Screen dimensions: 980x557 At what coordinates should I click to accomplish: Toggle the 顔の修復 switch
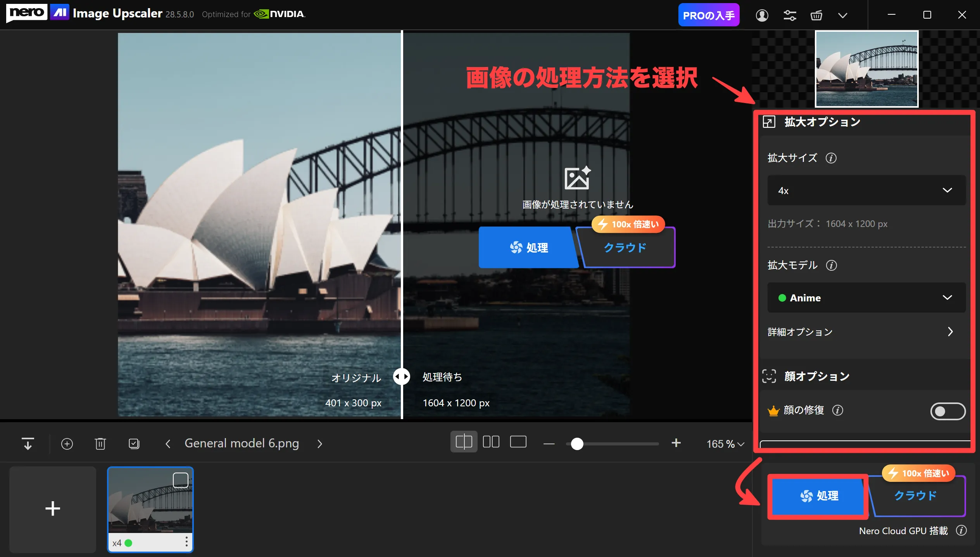tap(947, 411)
